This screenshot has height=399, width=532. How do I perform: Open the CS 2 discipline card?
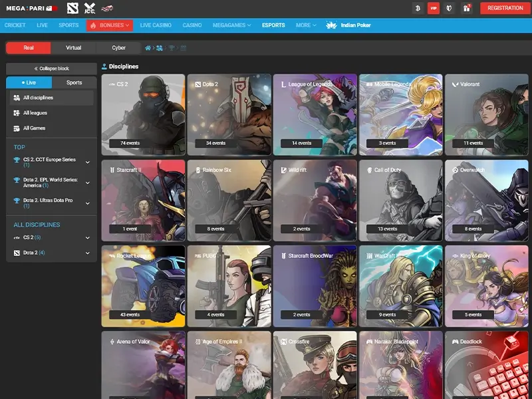tap(143, 114)
